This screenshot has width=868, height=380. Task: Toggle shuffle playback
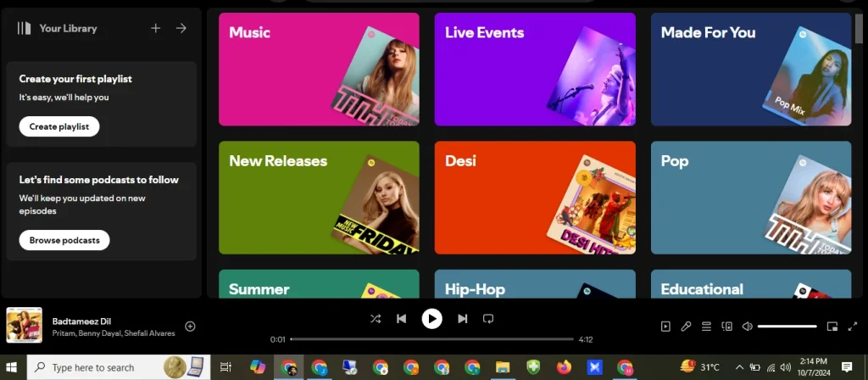tap(376, 319)
